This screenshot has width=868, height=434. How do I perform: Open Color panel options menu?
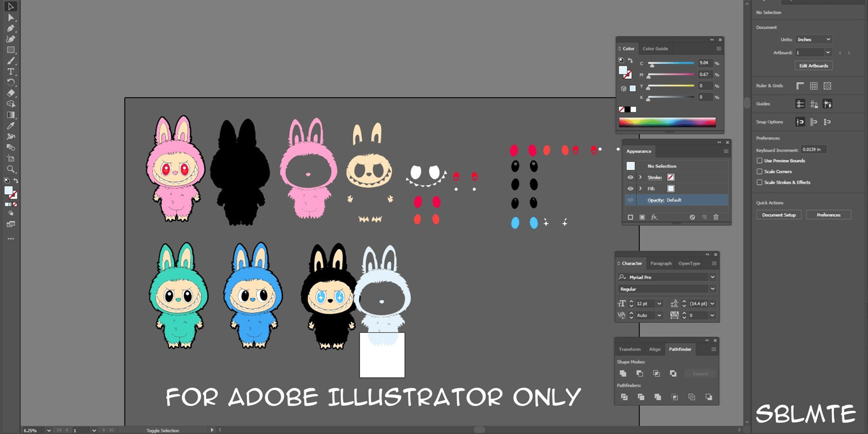719,49
